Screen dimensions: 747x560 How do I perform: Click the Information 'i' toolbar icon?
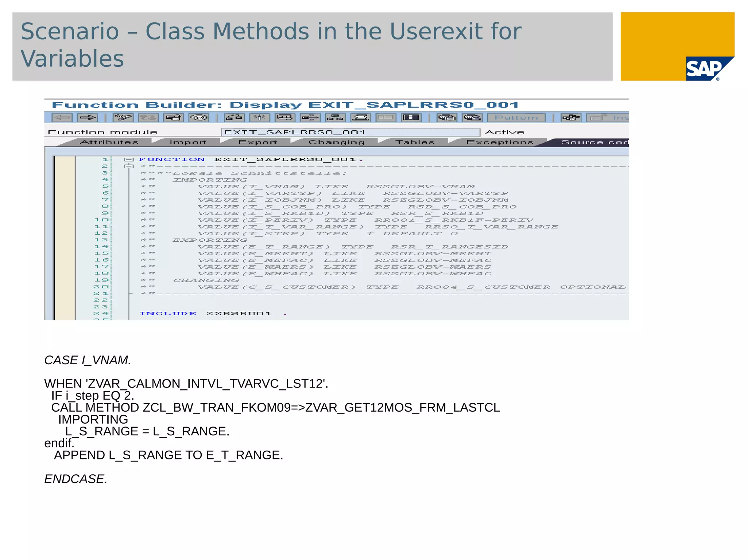pos(411,117)
